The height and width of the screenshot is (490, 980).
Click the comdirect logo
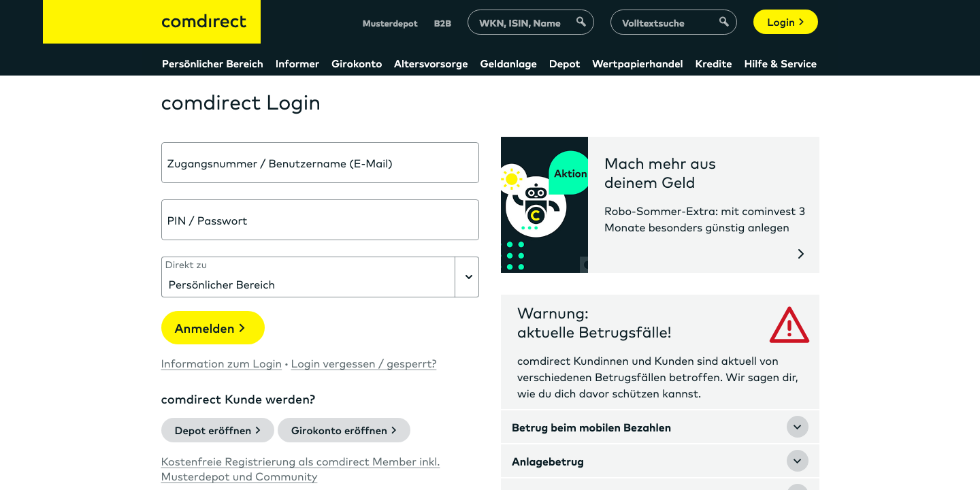click(x=152, y=22)
